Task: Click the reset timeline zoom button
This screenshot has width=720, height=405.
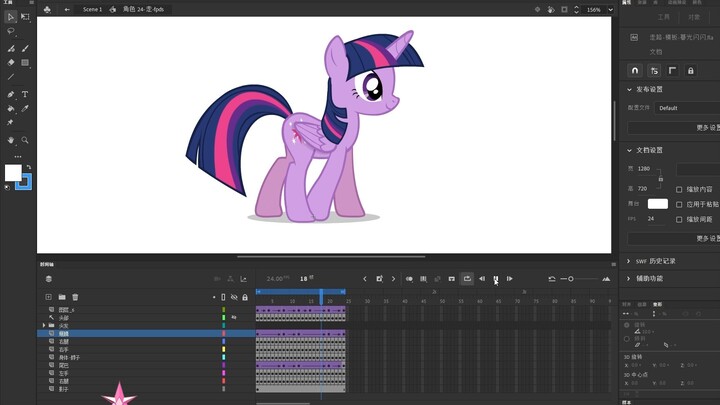Action: click(552, 279)
